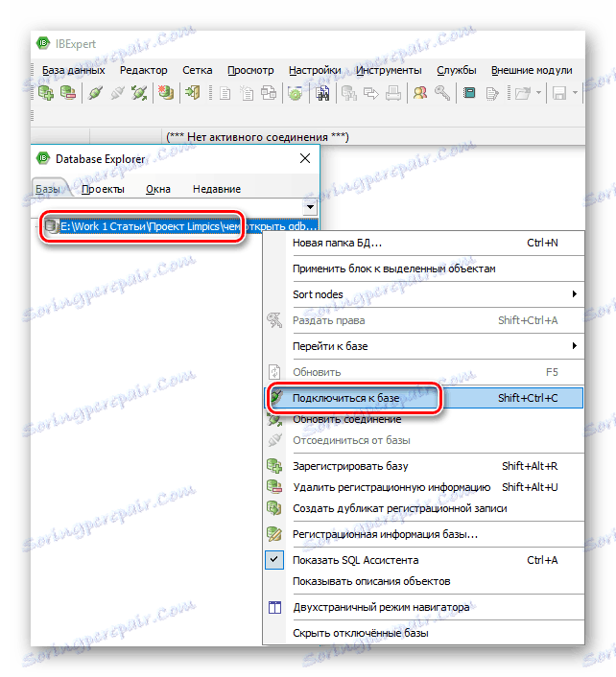The width and height of the screenshot is (616, 677).
Task: Toggle Скрыть отключённые базы option
Action: 424,633
